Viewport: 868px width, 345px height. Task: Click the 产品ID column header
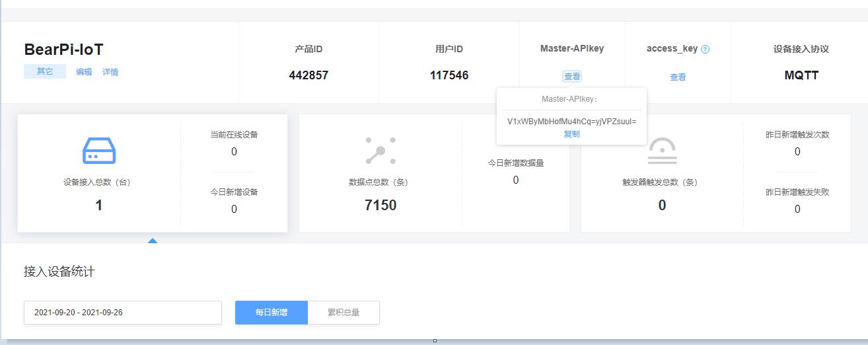coord(308,50)
